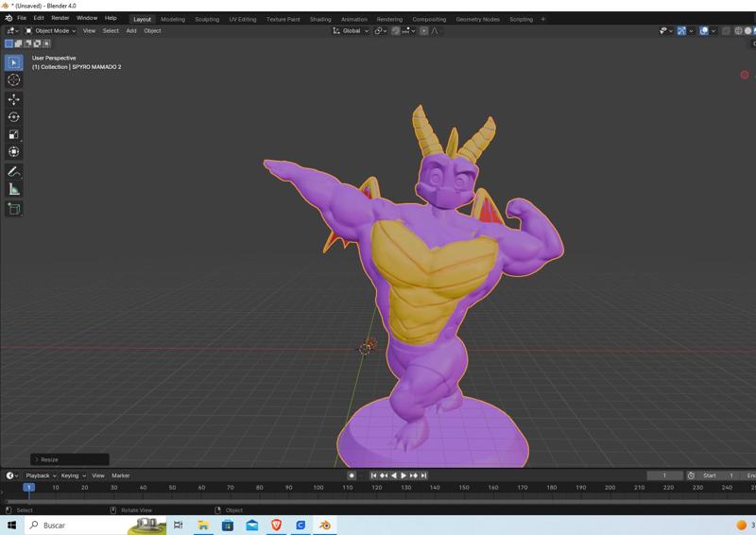
Task: Toggle the viewport gizmos visibility
Action: pos(682,31)
